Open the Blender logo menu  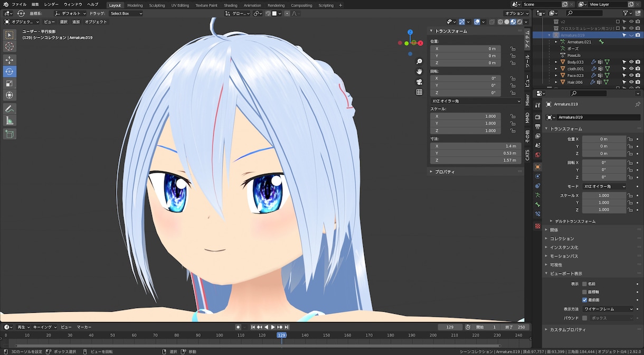coord(5,4)
